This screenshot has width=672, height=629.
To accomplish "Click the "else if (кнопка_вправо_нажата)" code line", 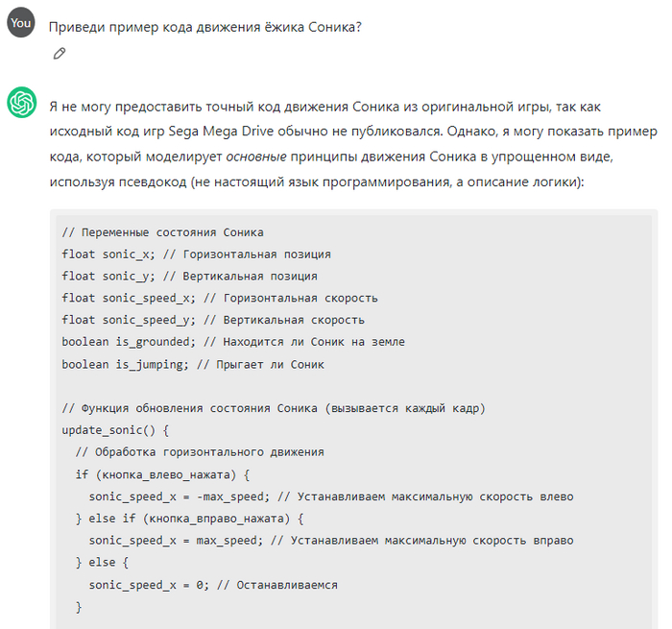I will click(x=188, y=519).
